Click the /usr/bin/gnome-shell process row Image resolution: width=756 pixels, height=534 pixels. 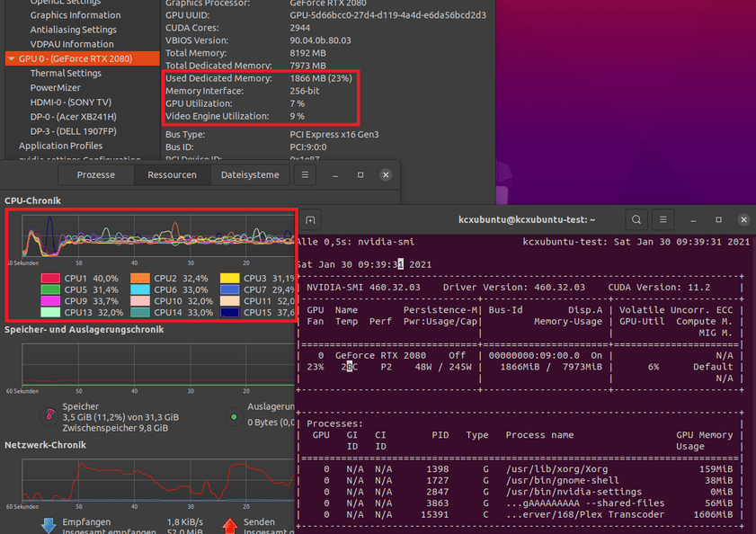(520, 480)
